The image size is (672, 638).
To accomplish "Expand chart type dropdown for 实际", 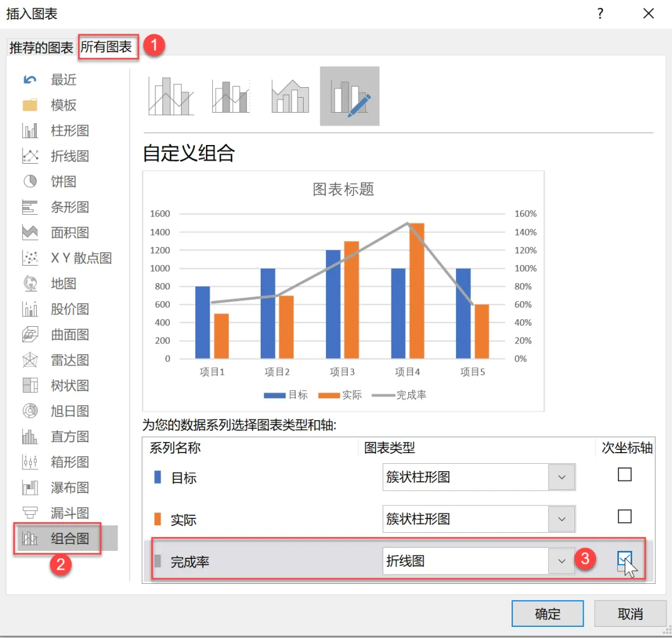I will pyautogui.click(x=561, y=519).
